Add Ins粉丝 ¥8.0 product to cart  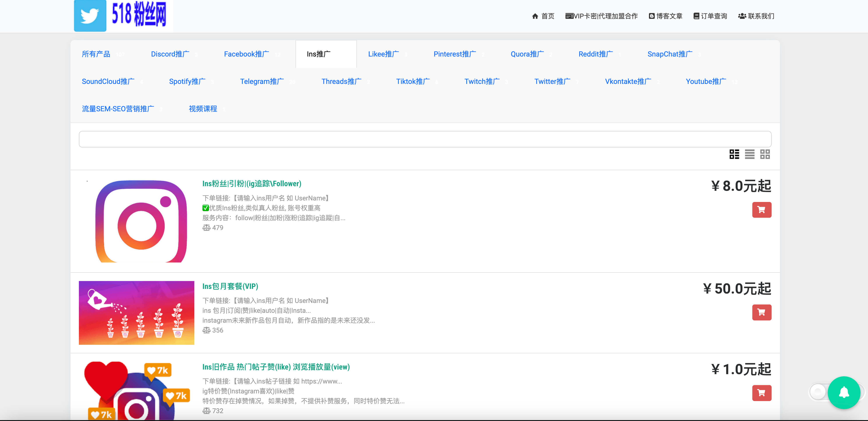coord(762,210)
